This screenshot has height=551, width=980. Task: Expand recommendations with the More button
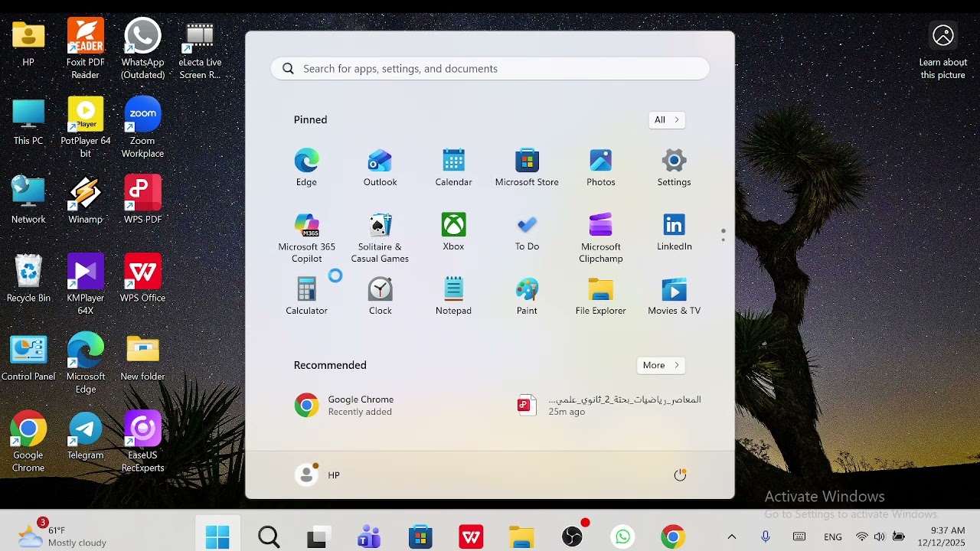coord(661,365)
